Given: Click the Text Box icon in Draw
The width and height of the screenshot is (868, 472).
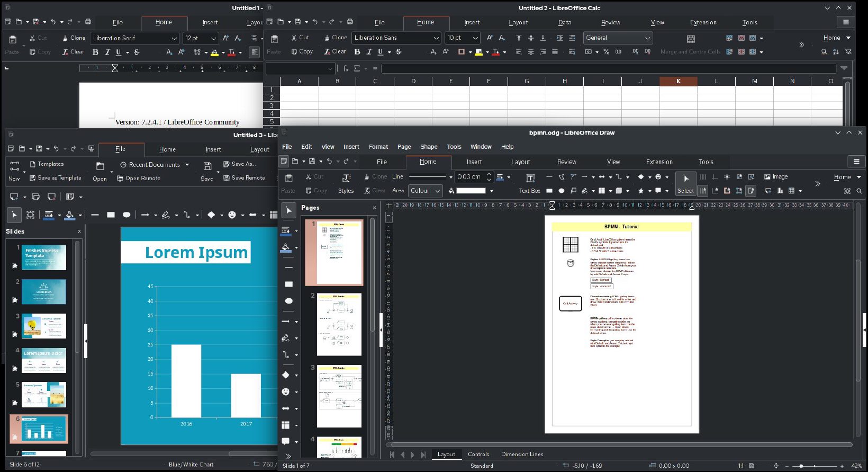Looking at the screenshot, I should 530,183.
